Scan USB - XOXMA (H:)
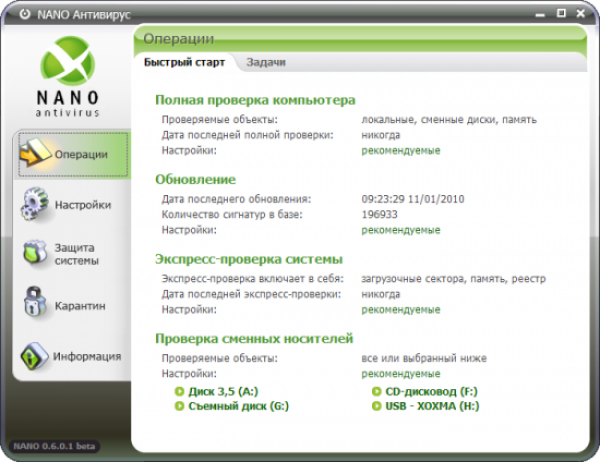Viewport: 600px width, 462px height. point(432,406)
